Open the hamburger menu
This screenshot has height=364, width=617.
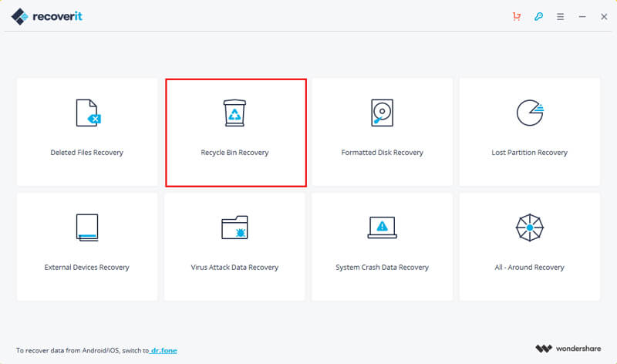[561, 16]
